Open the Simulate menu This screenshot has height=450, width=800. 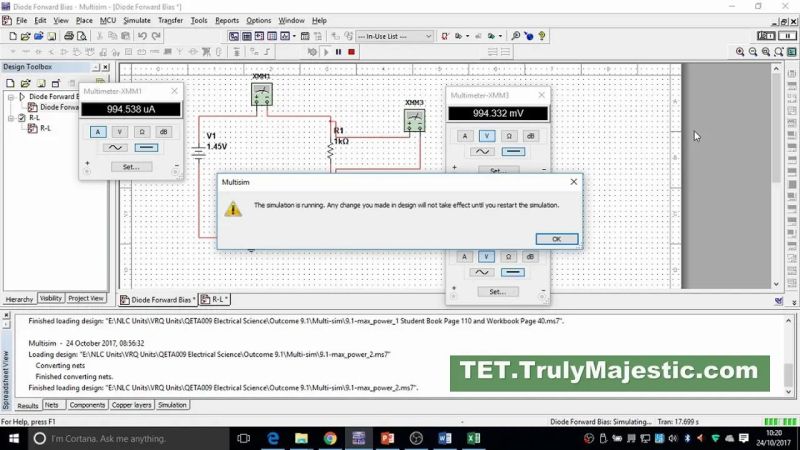[137, 20]
